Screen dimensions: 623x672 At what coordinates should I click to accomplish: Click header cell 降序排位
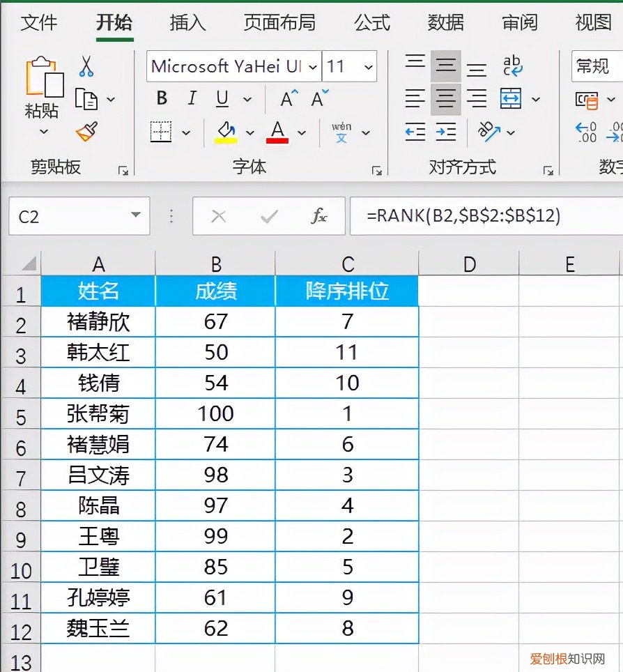pyautogui.click(x=346, y=291)
